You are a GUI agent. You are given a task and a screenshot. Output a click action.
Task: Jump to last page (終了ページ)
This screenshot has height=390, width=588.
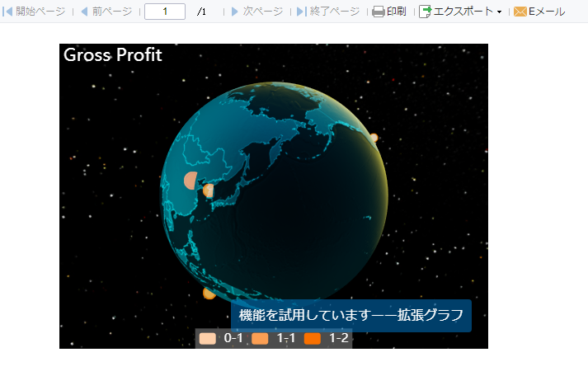pos(327,12)
